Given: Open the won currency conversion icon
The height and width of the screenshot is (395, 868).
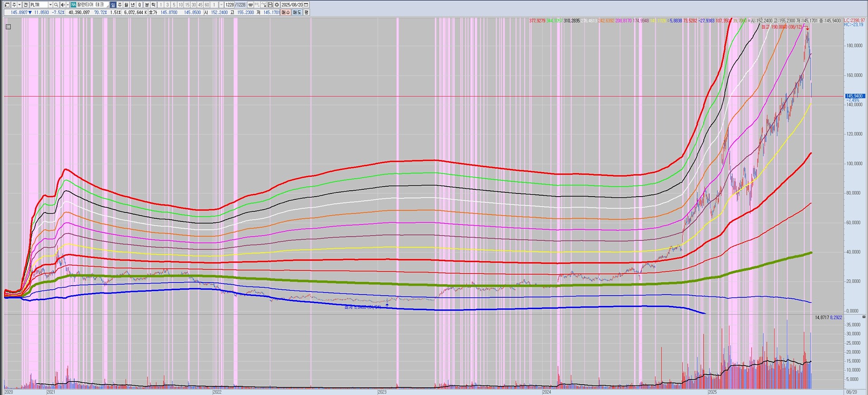Looking at the screenshot, I should [x=250, y=5].
